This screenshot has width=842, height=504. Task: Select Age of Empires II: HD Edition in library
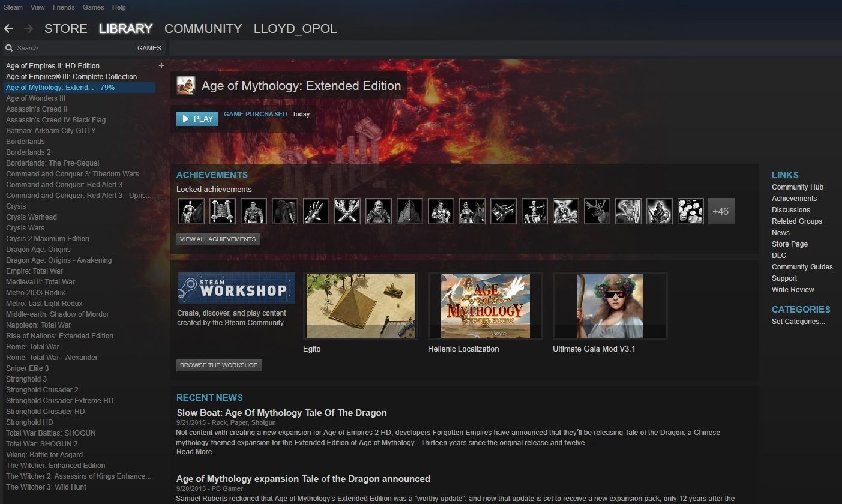click(53, 66)
